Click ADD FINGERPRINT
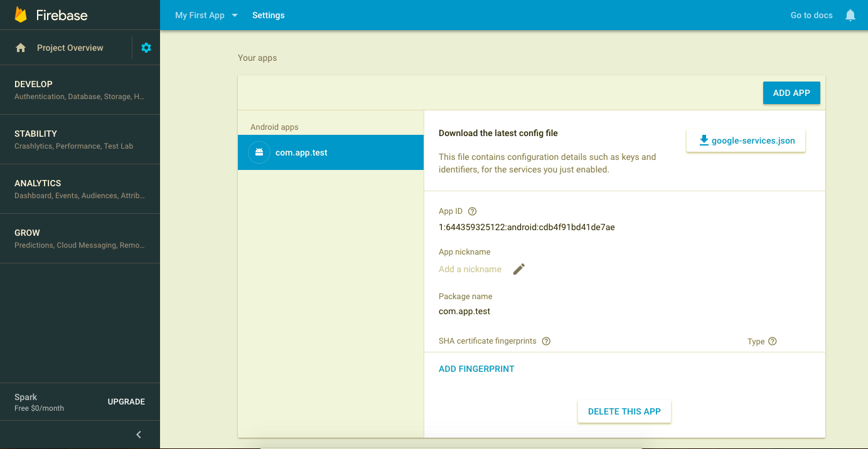The height and width of the screenshot is (449, 868). (x=476, y=369)
